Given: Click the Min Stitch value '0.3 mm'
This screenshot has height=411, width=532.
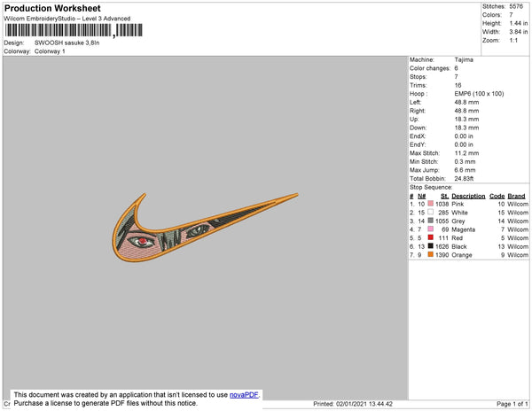Looking at the screenshot, I should 465,161.
